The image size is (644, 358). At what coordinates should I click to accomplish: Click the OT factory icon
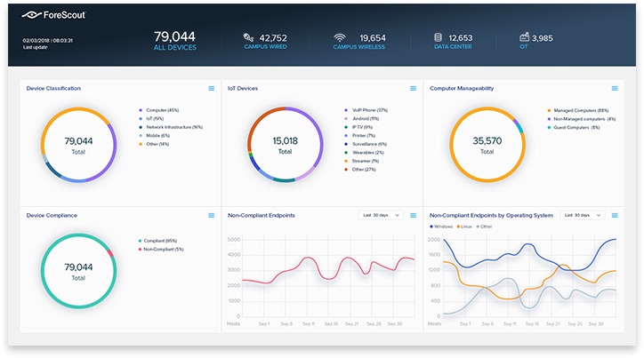pyautogui.click(x=523, y=38)
